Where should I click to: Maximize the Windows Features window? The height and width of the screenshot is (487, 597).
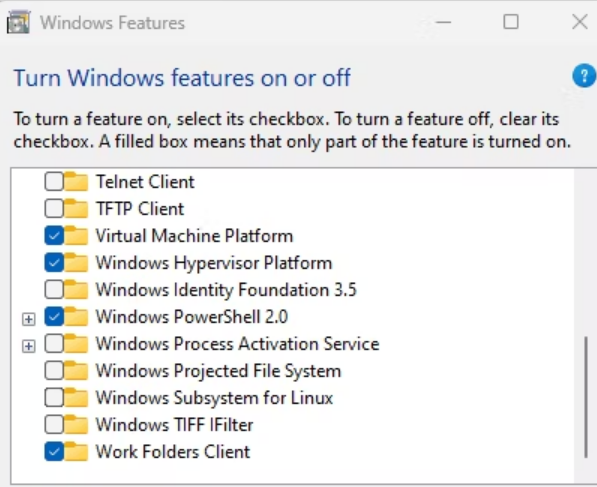coord(511,22)
